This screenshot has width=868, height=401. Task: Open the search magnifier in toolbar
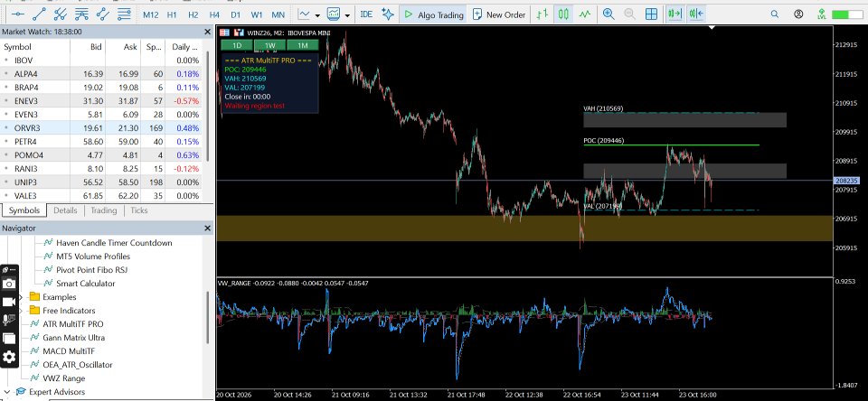click(775, 14)
